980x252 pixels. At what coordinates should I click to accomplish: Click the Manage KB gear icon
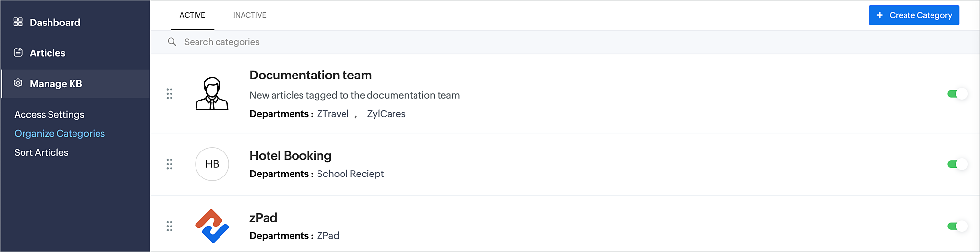18,83
